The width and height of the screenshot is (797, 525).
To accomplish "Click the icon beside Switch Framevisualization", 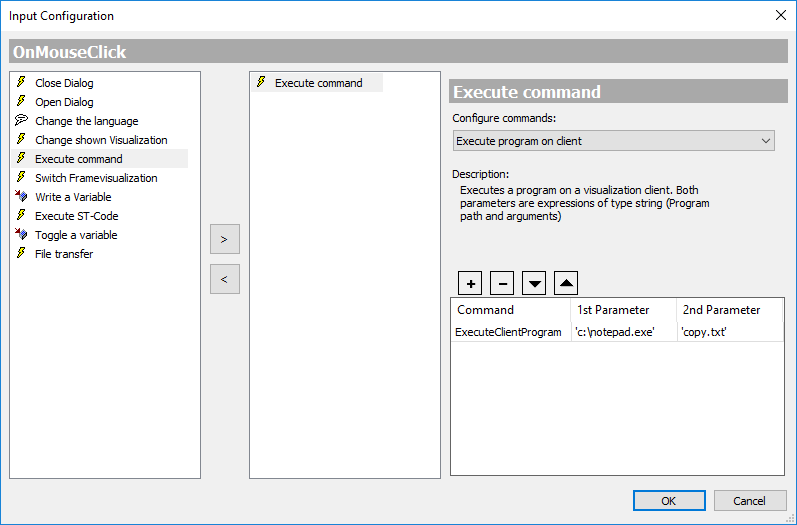I will (21, 177).
